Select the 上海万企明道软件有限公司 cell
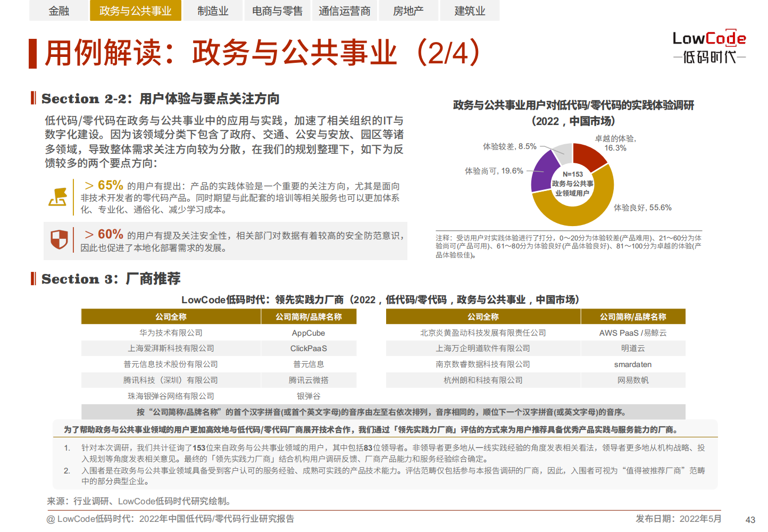Image resolution: width=768 pixels, height=532 pixels. click(x=483, y=348)
